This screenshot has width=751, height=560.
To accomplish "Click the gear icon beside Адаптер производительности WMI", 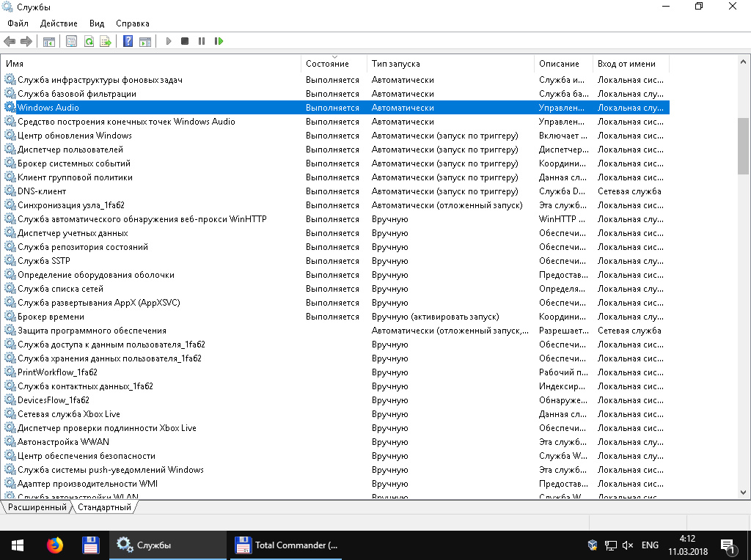I will pos(10,484).
